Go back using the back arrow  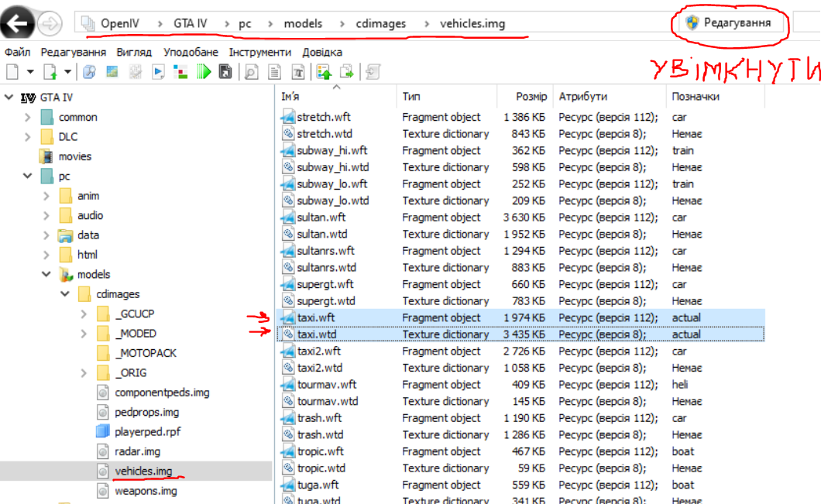pos(17,23)
